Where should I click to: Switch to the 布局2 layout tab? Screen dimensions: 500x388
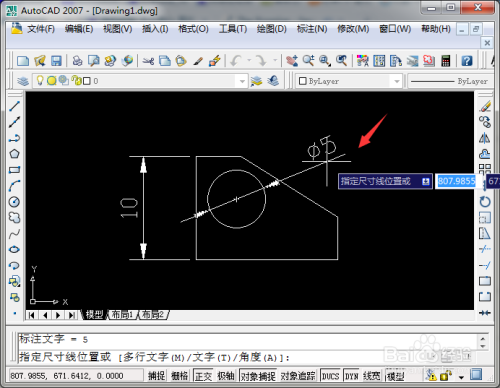(x=153, y=314)
